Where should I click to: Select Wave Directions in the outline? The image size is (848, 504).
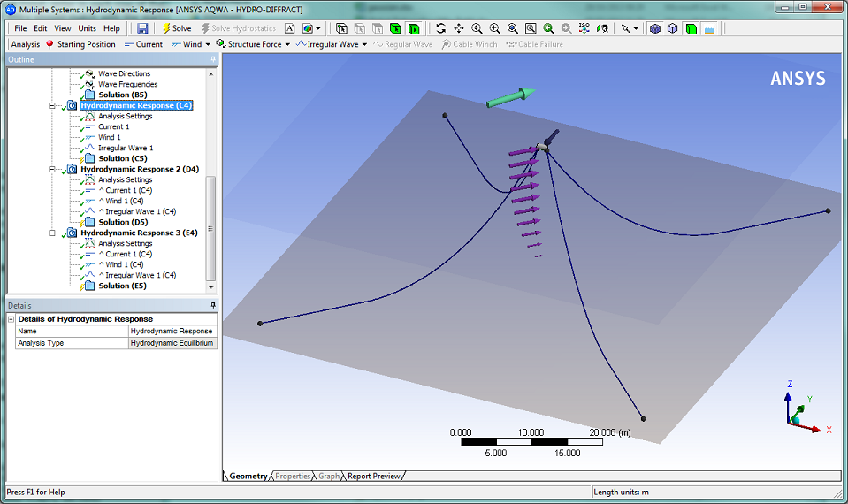[125, 73]
